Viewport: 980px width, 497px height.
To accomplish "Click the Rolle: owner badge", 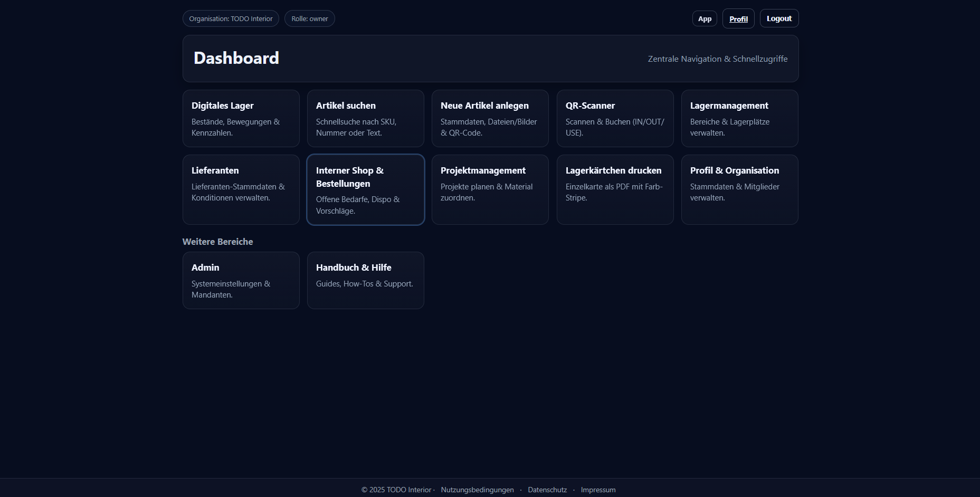I will click(309, 18).
